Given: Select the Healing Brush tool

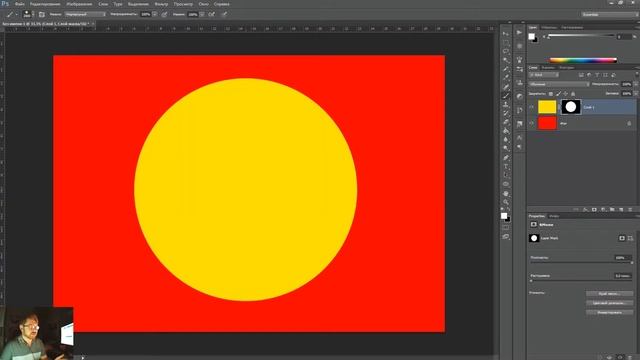Looking at the screenshot, I should 506,86.
